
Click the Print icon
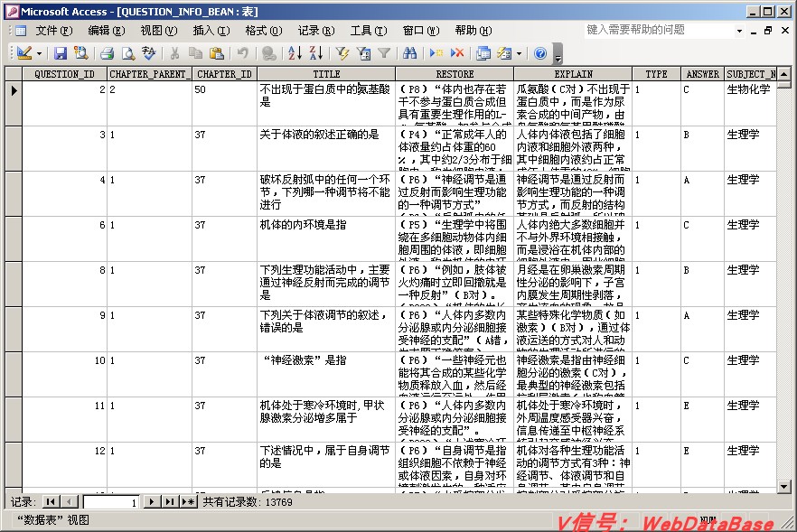tap(107, 53)
